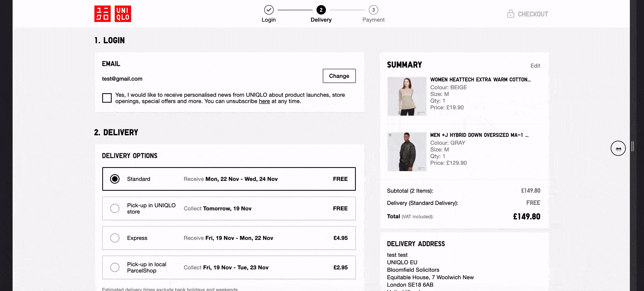Click WOMEN HEATTECH EXTRA WARM COTTON title
The height and width of the screenshot is (291, 644).
[480, 79]
